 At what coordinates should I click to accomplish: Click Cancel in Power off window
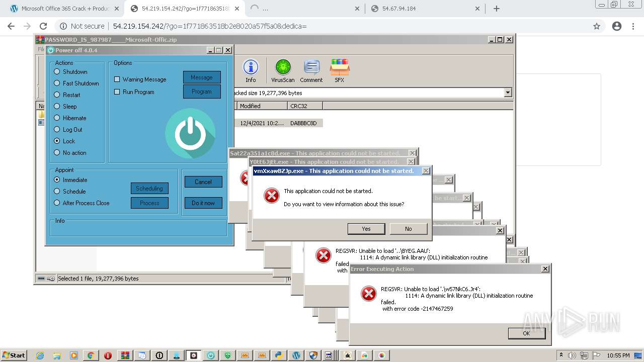click(x=203, y=182)
